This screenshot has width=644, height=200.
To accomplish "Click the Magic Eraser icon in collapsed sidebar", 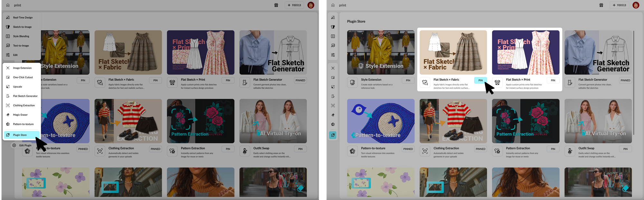I will click(x=333, y=115).
